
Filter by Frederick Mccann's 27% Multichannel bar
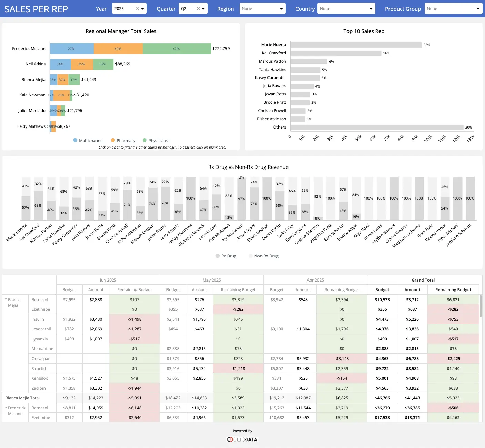click(x=72, y=49)
